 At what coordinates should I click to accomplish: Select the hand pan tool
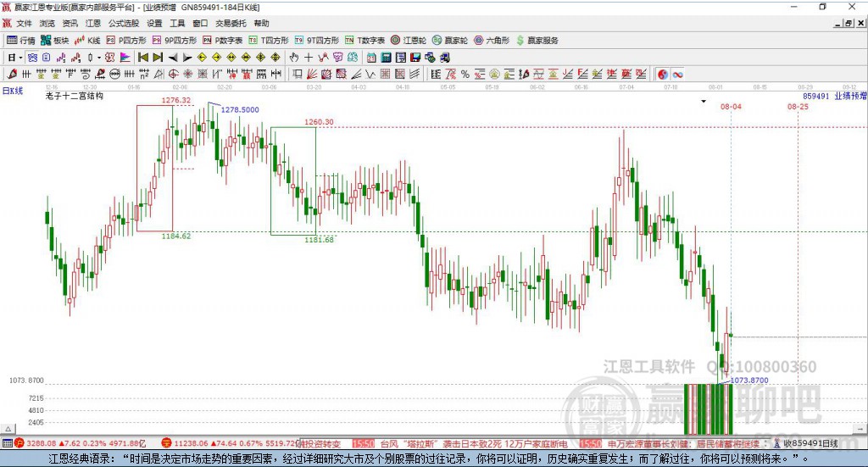pyautogui.click(x=294, y=58)
